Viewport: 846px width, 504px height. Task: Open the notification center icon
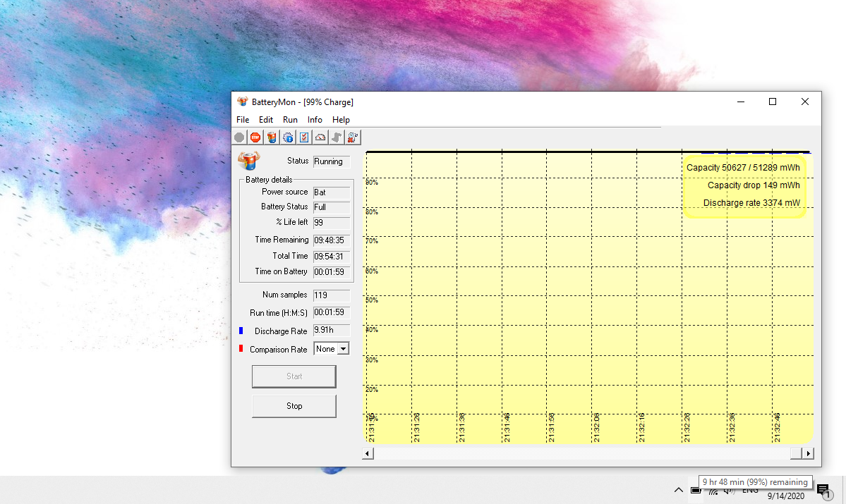coord(823,490)
